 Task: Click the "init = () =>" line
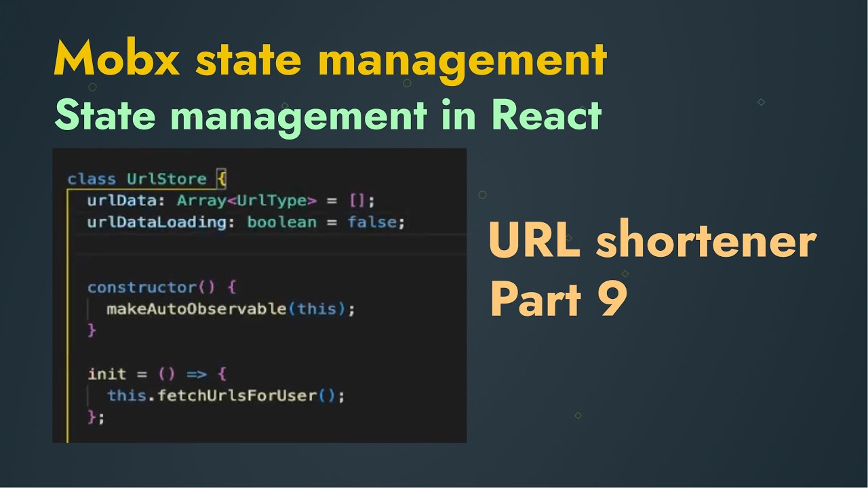[x=157, y=374]
